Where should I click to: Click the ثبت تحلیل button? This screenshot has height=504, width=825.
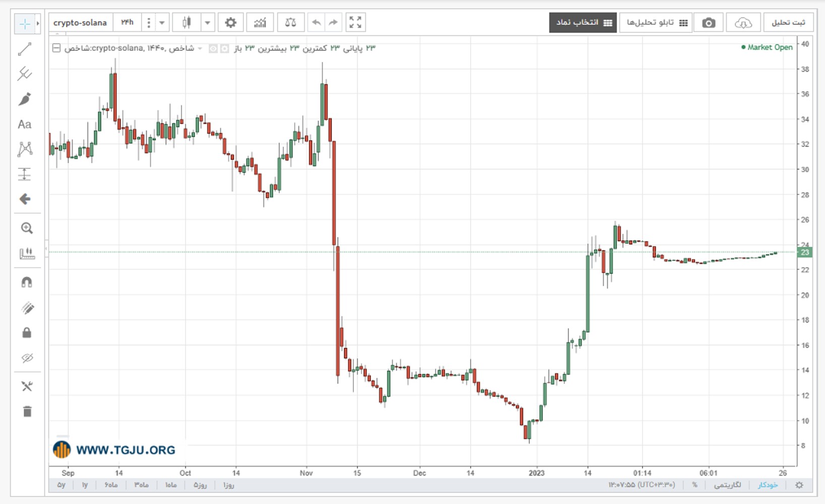click(x=789, y=23)
